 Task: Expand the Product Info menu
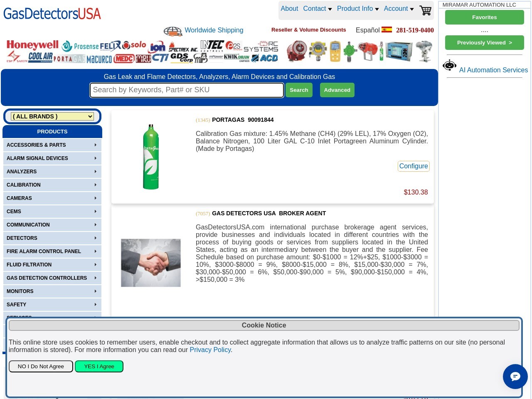358,8
